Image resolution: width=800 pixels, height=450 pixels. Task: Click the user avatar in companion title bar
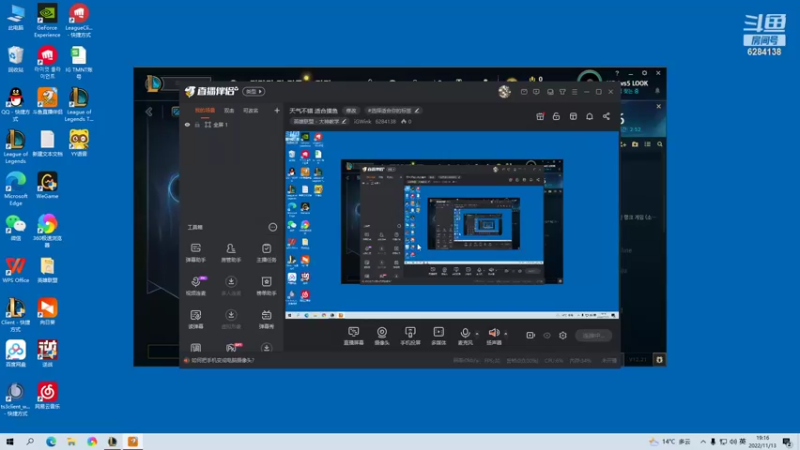[505, 91]
